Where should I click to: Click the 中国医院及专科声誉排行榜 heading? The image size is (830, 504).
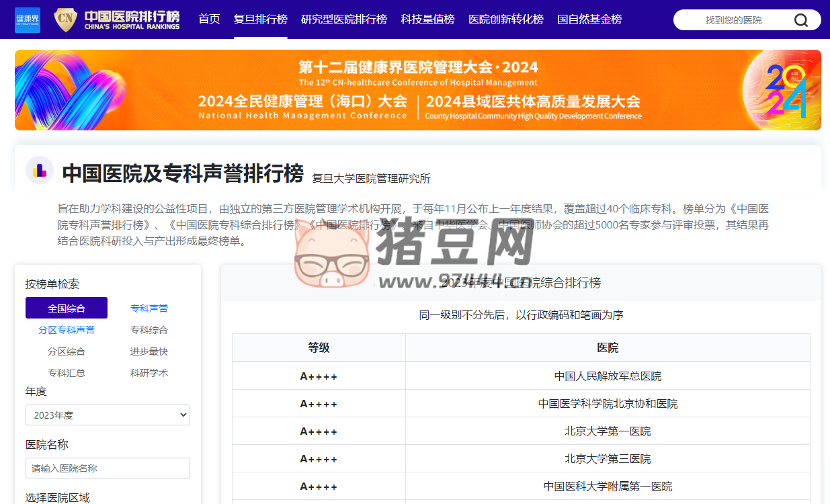pos(183,173)
